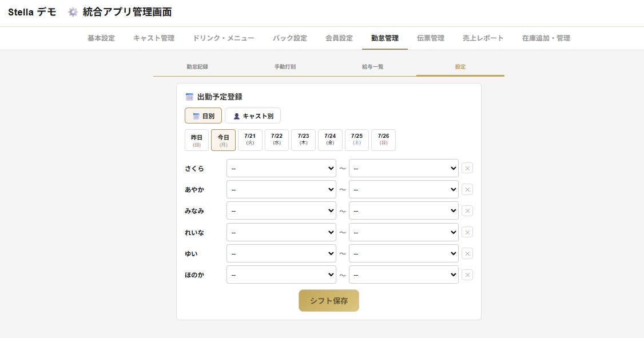This screenshot has height=338, width=644.
Task: Switch to the 勤怠記録 sub-tab
Action: (197, 66)
